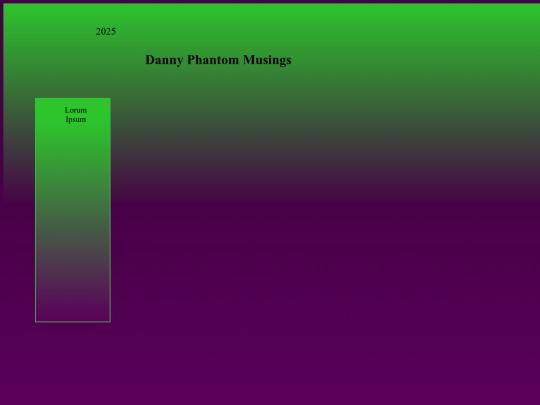Screen dimensions: 540x405
Task: Click the "Lorum Ipsum" text in sidebar box
Action: pyautogui.click(x=76, y=115)
